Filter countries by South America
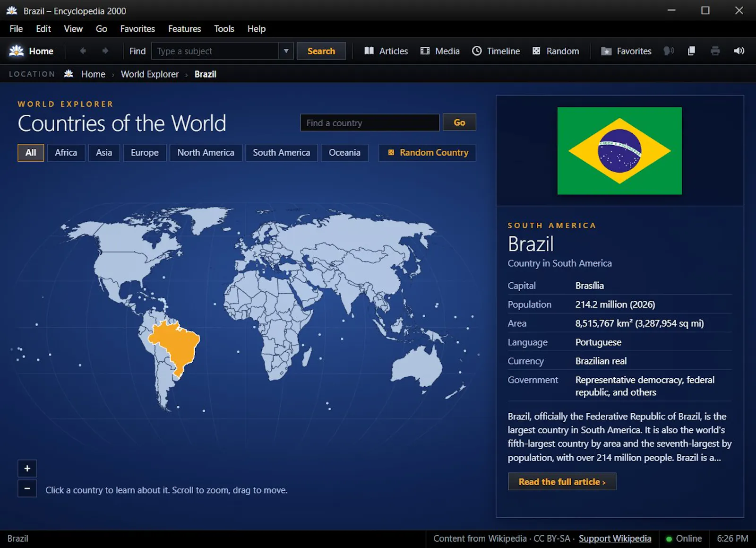Image resolution: width=756 pixels, height=548 pixels. click(281, 153)
